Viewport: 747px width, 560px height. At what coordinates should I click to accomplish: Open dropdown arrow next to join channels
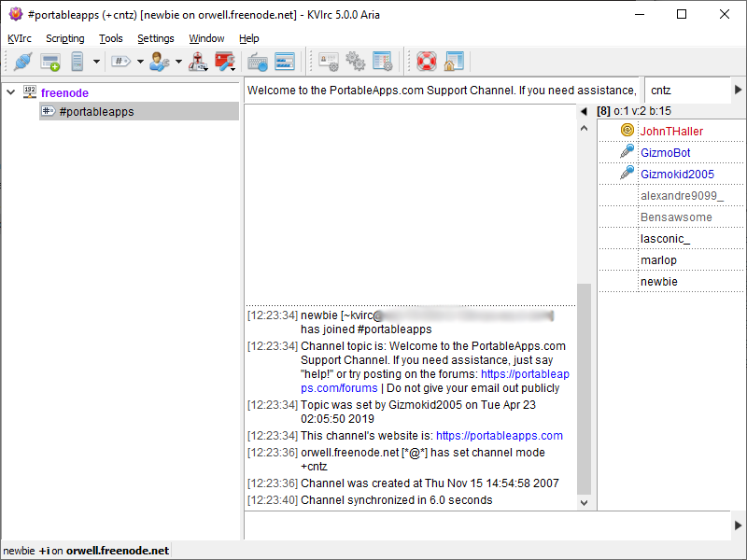click(x=140, y=63)
